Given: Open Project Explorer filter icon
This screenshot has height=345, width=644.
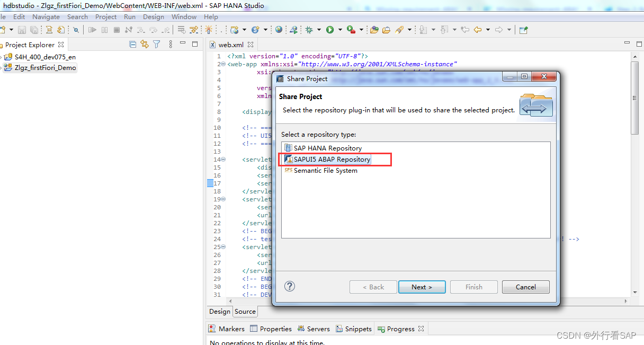Looking at the screenshot, I should tap(157, 45).
